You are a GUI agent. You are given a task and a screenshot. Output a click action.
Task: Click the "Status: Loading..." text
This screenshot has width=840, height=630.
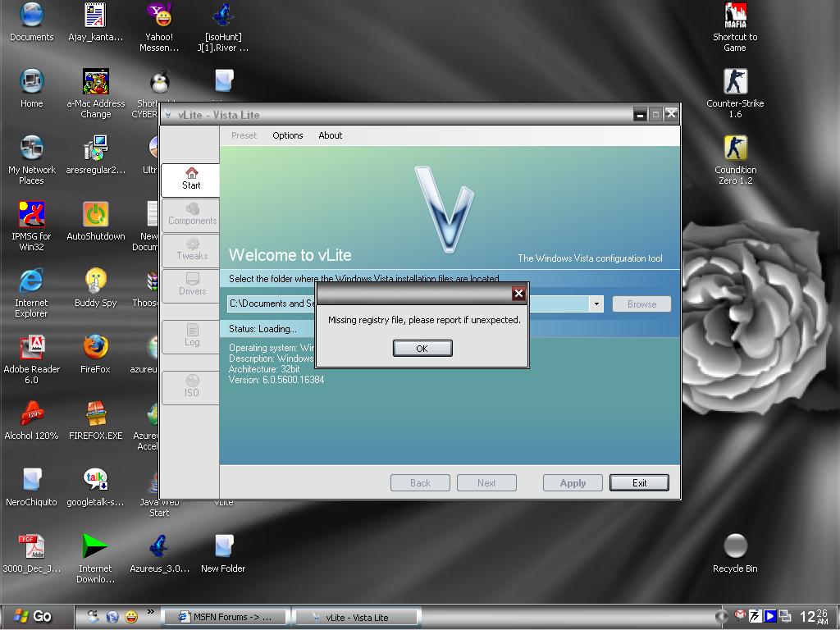(262, 329)
